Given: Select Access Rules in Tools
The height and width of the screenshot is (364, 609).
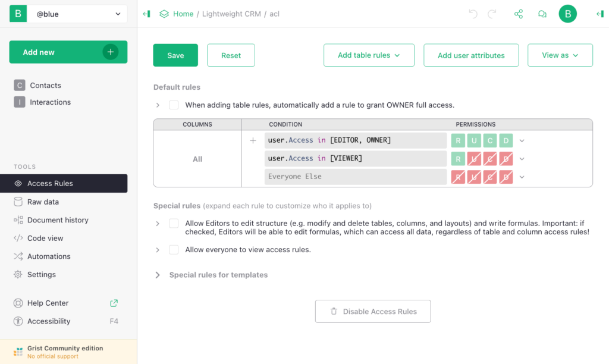Looking at the screenshot, I should 64,183.
